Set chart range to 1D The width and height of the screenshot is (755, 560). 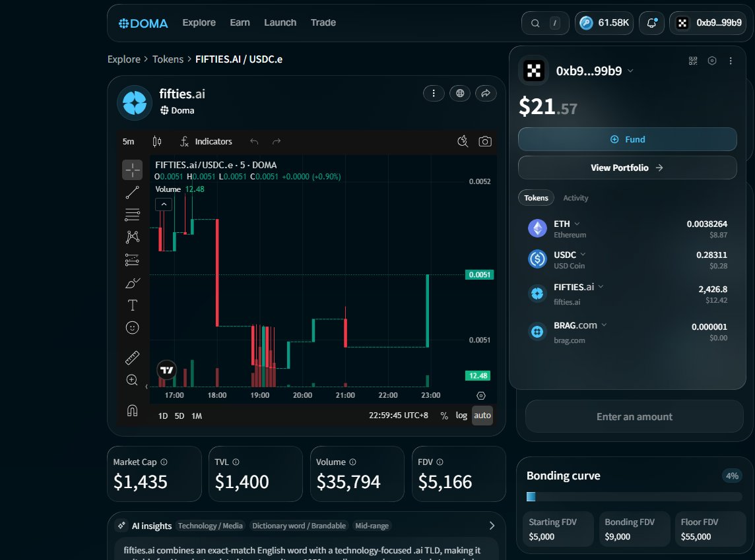pos(163,416)
